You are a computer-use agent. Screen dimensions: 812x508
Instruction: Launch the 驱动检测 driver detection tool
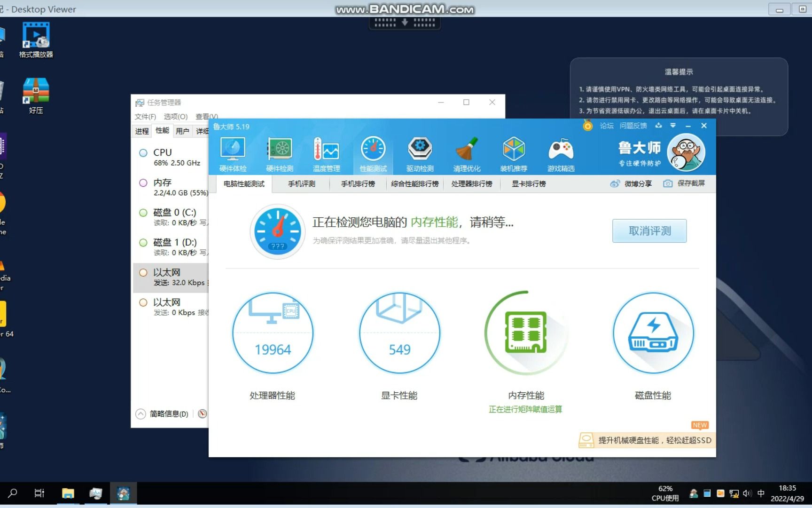pyautogui.click(x=420, y=153)
